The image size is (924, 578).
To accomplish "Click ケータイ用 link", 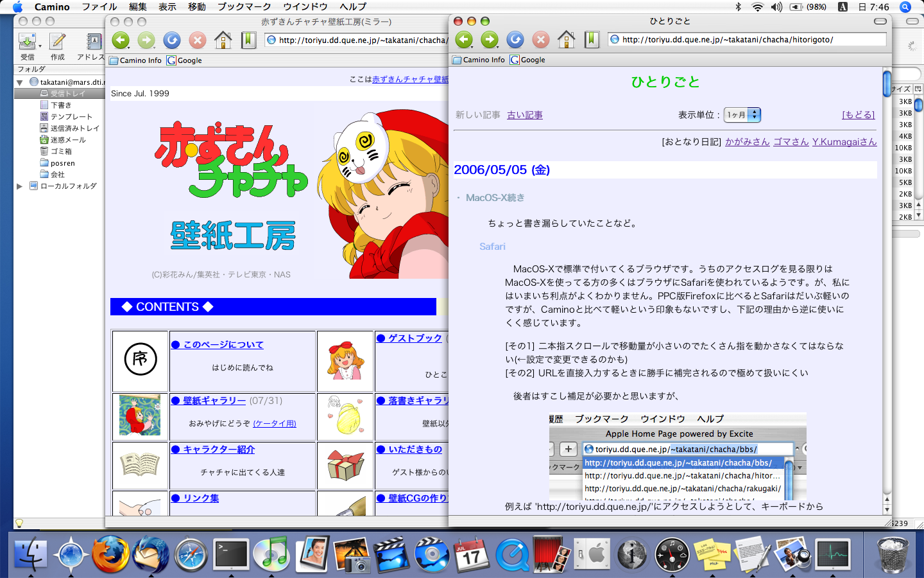I will click(x=275, y=424).
